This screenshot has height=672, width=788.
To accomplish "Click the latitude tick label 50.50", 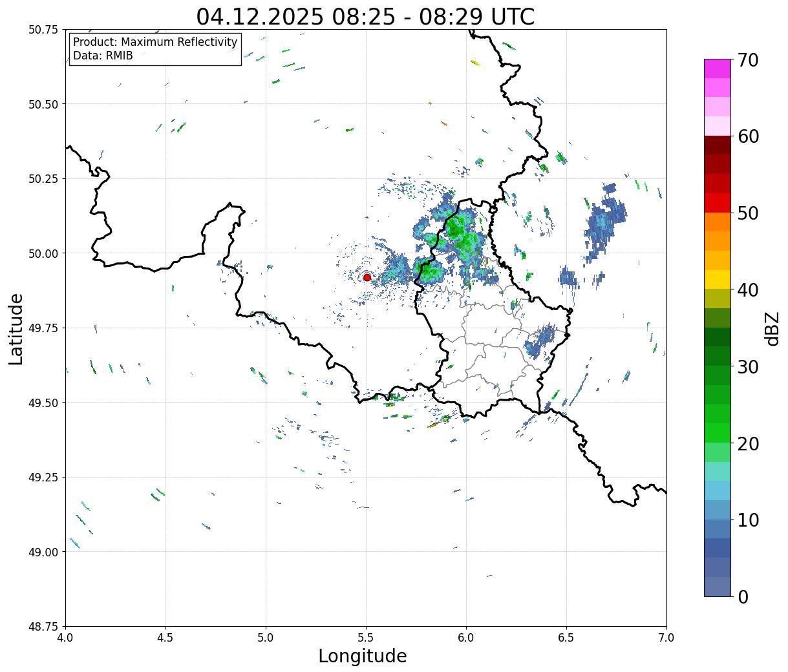I will (43, 104).
